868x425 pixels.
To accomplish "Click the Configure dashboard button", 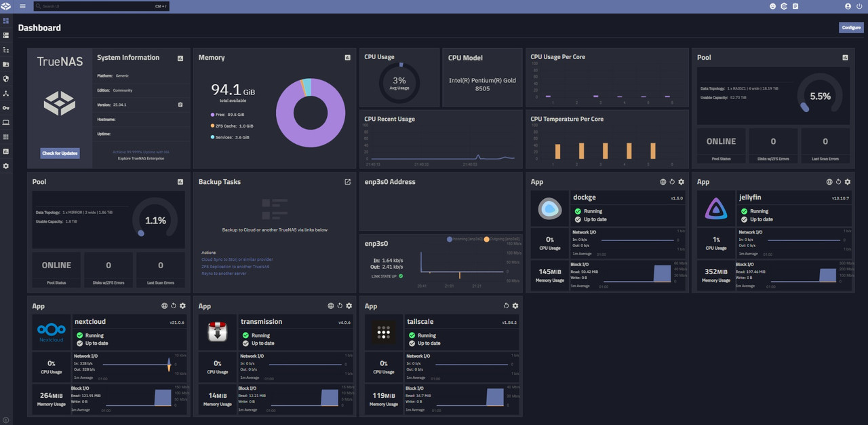I will (851, 28).
